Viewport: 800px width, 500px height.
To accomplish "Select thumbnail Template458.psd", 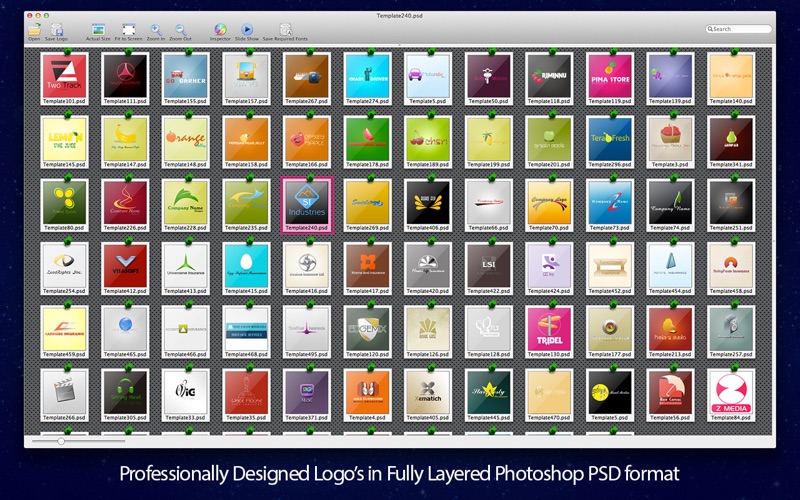I will point(731,266).
